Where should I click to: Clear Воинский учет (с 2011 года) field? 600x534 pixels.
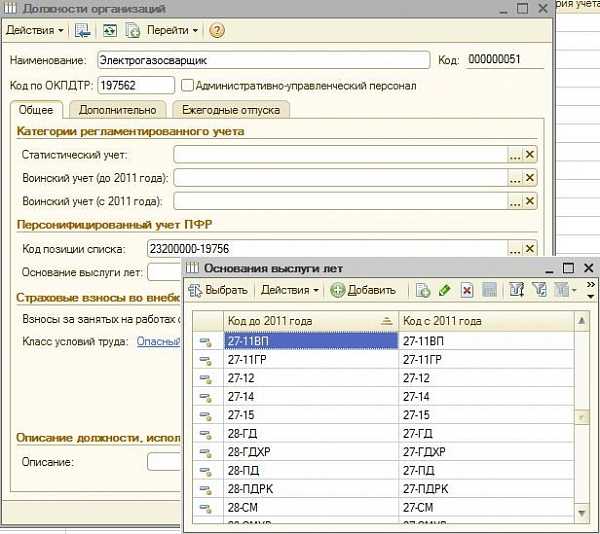pos(530,201)
